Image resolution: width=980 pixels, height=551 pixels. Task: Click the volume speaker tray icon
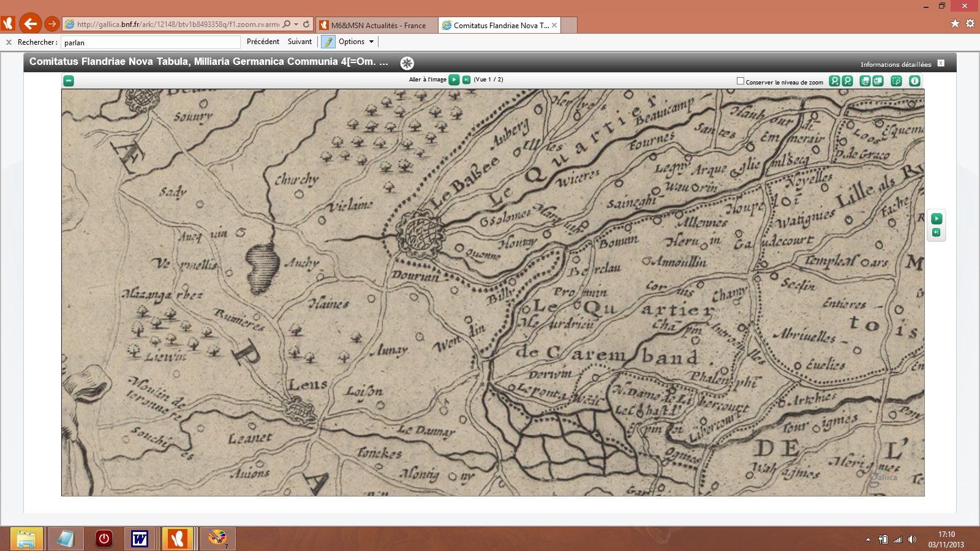(x=913, y=539)
